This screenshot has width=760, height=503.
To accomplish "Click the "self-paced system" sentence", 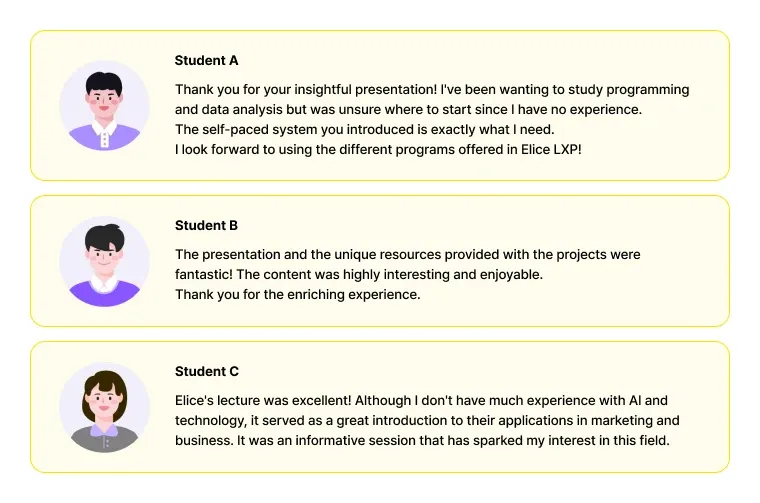I will [x=364, y=129].
